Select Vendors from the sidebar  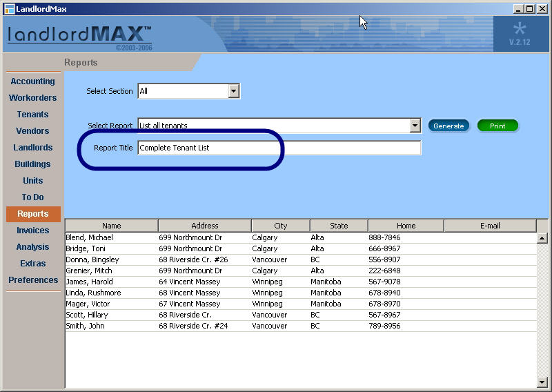(32, 131)
